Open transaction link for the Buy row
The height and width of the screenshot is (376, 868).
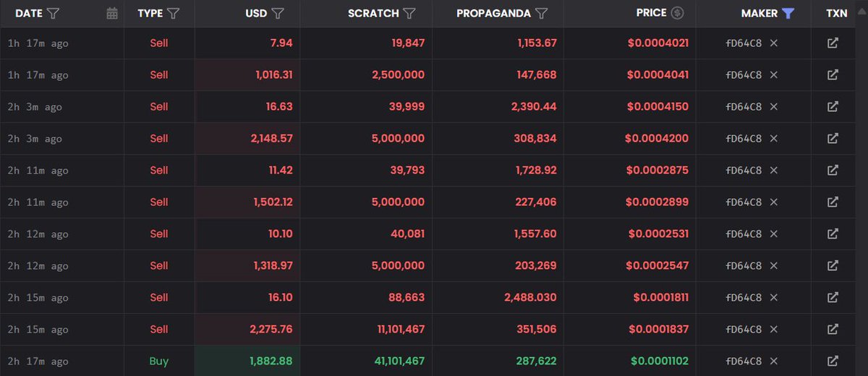pos(833,362)
